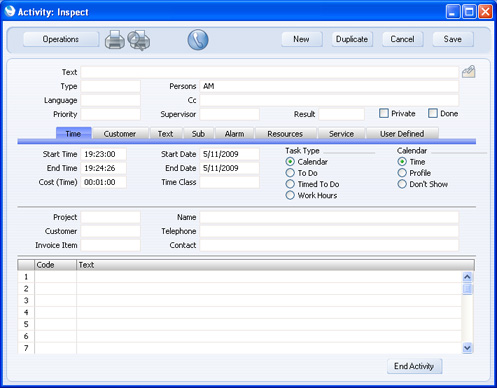Tick the Done checkbox

pyautogui.click(x=433, y=113)
